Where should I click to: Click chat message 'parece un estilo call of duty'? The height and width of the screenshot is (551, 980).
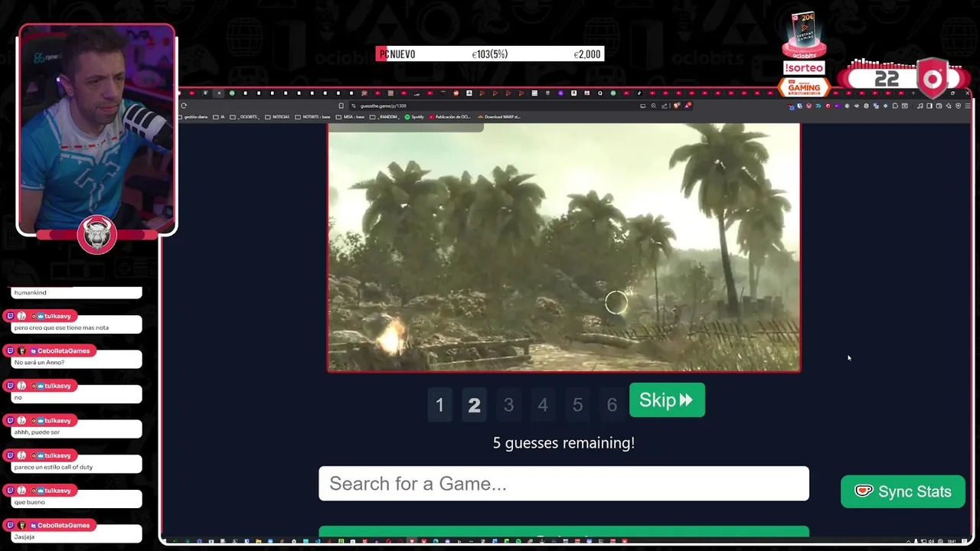54,467
